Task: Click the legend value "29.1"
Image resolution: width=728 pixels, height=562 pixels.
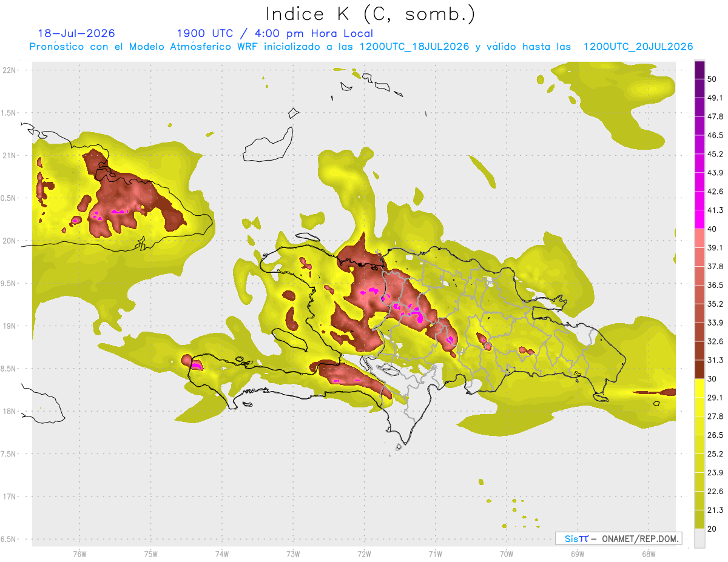Action: pyautogui.click(x=715, y=397)
